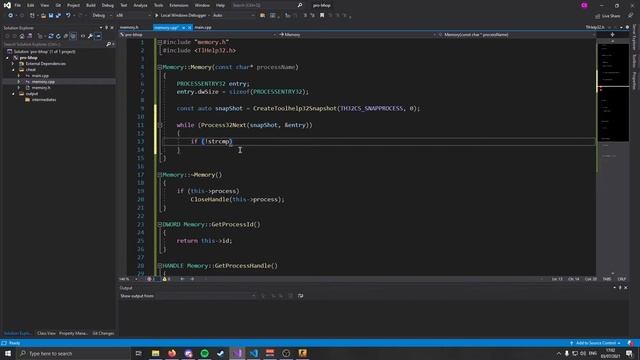This screenshot has height=360, width=640.
Task: Collapse the cheat folder
Action: pos(13,70)
